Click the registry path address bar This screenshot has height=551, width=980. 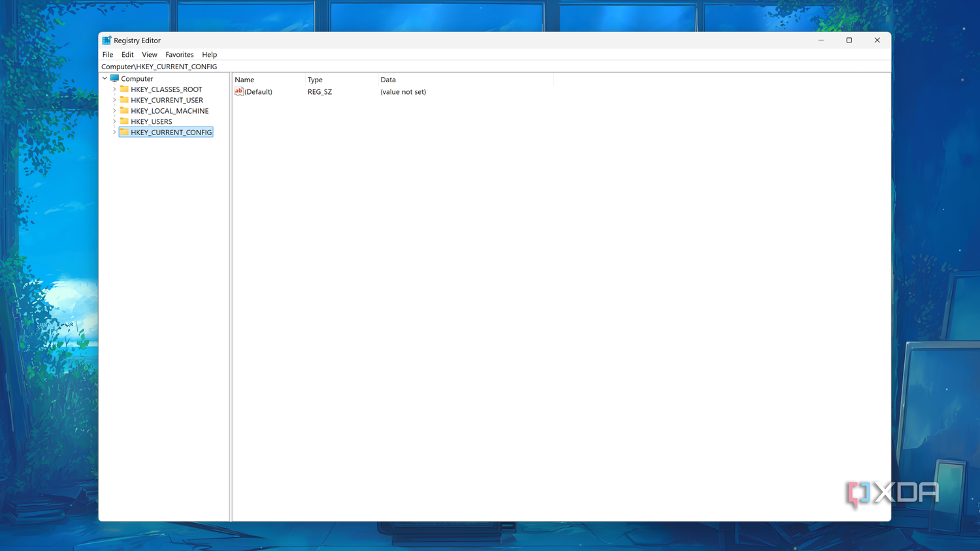point(495,67)
